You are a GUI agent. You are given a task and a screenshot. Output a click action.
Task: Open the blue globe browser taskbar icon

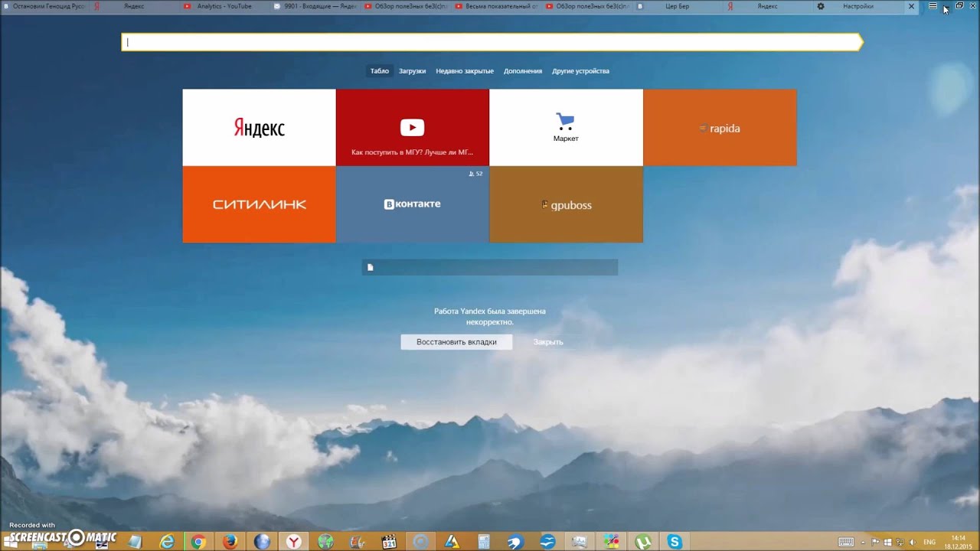coord(262,542)
